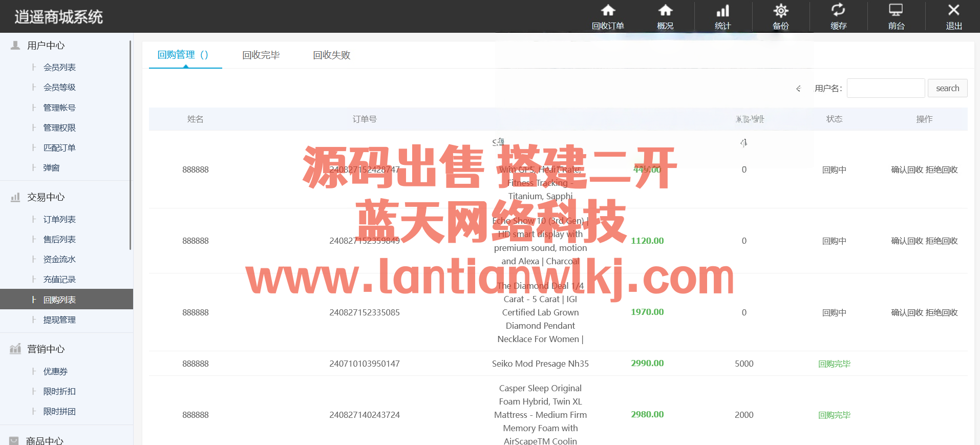Collapse the 交易中心 sidebar section

point(46,197)
